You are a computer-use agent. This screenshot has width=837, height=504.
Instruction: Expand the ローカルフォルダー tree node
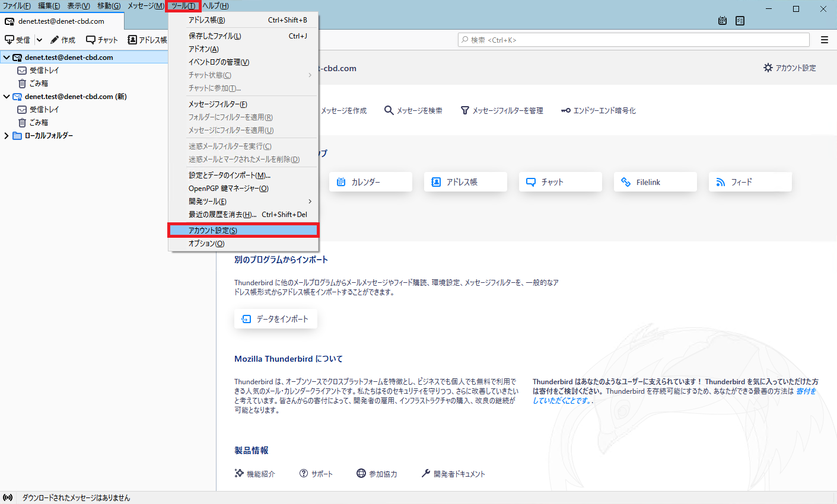point(7,136)
